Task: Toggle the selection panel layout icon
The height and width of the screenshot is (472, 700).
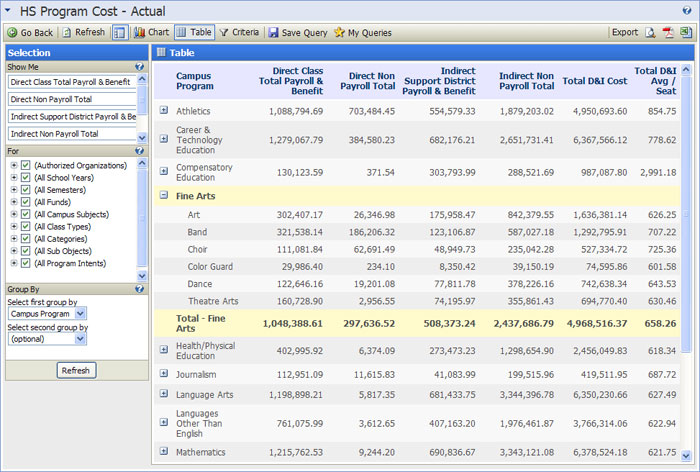Action: [x=120, y=33]
